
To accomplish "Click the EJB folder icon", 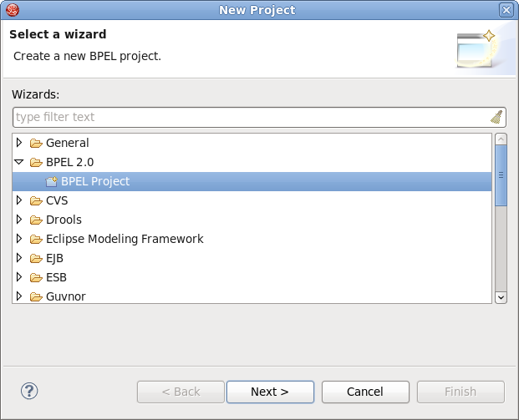I will (x=36, y=258).
